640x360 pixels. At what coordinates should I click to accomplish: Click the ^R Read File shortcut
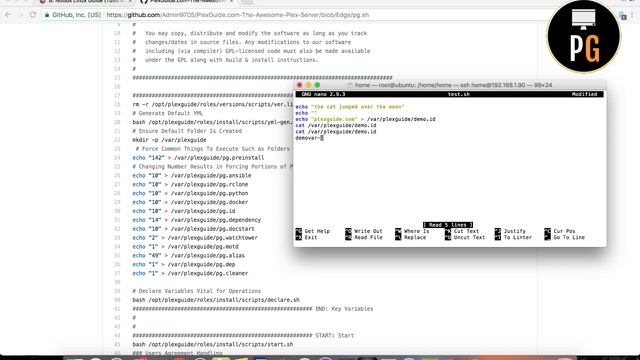[364, 237]
